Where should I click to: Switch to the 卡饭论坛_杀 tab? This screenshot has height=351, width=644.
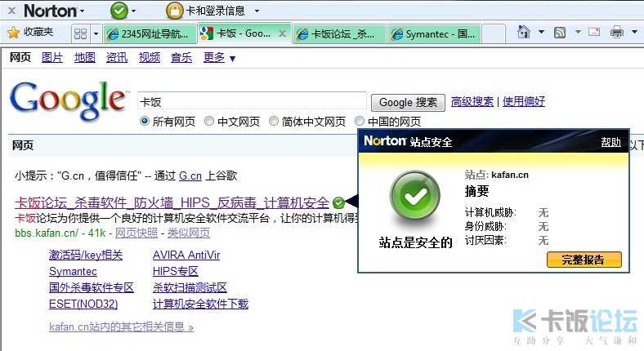coord(339,33)
